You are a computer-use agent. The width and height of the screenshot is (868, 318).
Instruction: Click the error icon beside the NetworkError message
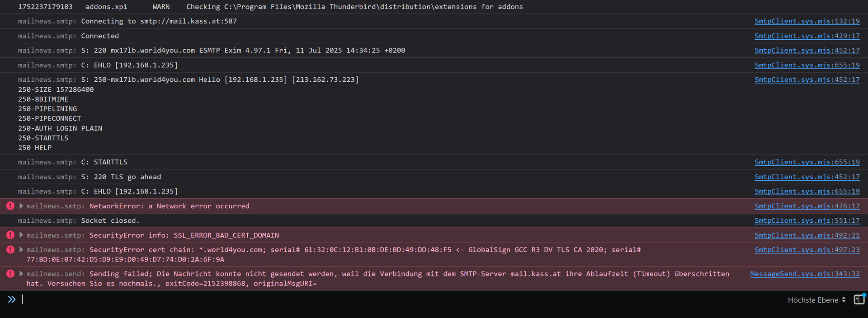pyautogui.click(x=10, y=206)
